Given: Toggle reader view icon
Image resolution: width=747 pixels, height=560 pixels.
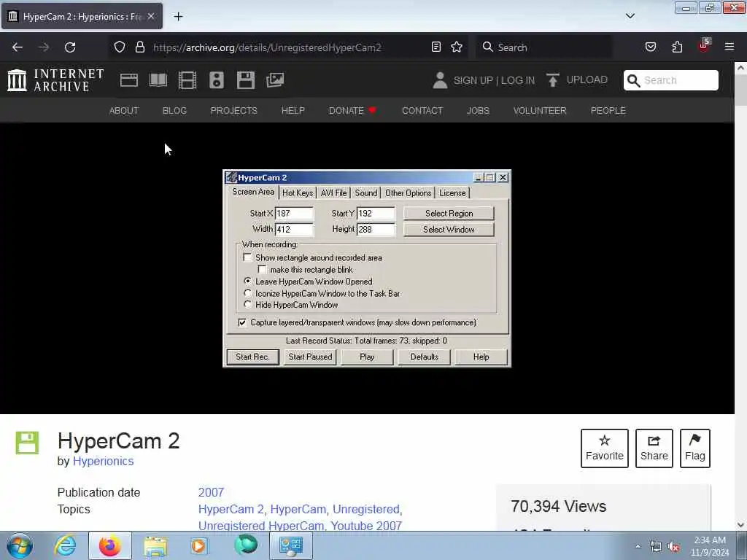Looking at the screenshot, I should tap(436, 47).
